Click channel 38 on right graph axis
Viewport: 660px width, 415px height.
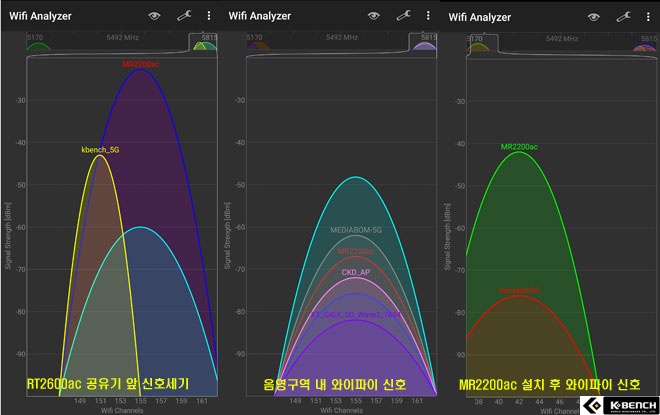pyautogui.click(x=479, y=402)
